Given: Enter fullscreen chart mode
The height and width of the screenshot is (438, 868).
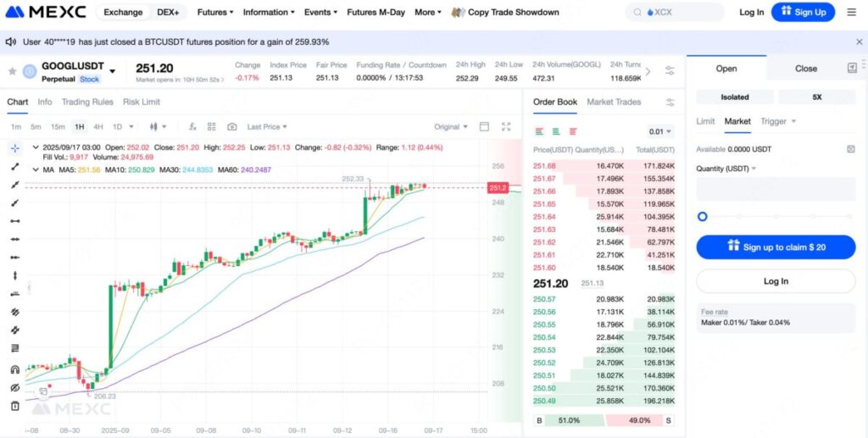Looking at the screenshot, I should click(506, 127).
